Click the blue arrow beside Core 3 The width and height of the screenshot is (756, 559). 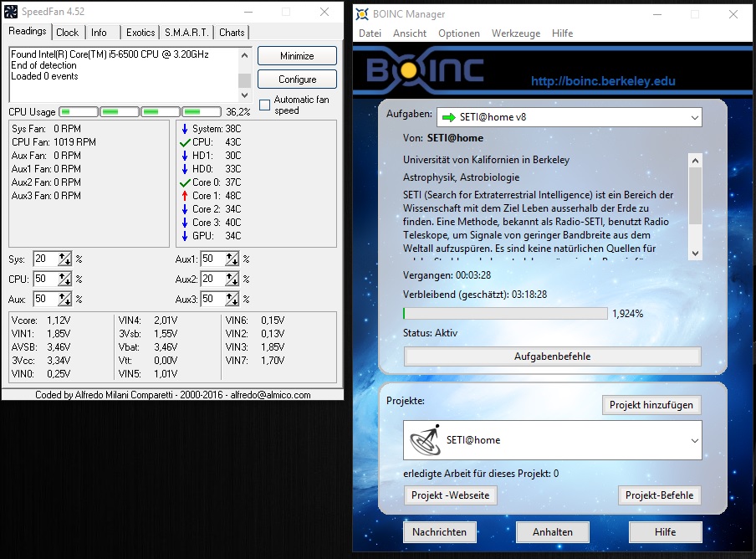click(x=185, y=223)
